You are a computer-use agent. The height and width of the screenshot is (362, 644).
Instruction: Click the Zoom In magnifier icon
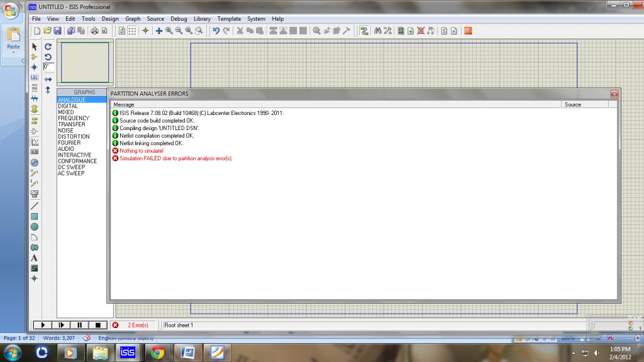point(169,31)
